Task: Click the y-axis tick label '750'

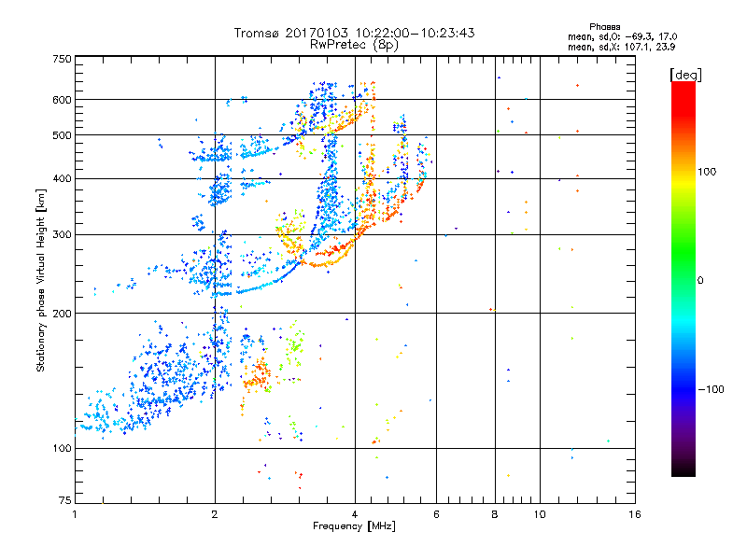Action: pos(62,59)
